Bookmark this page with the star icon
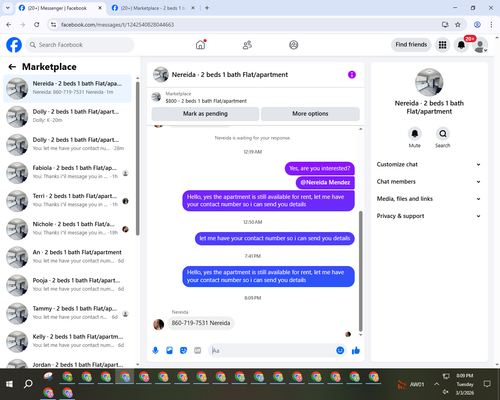 point(458,24)
